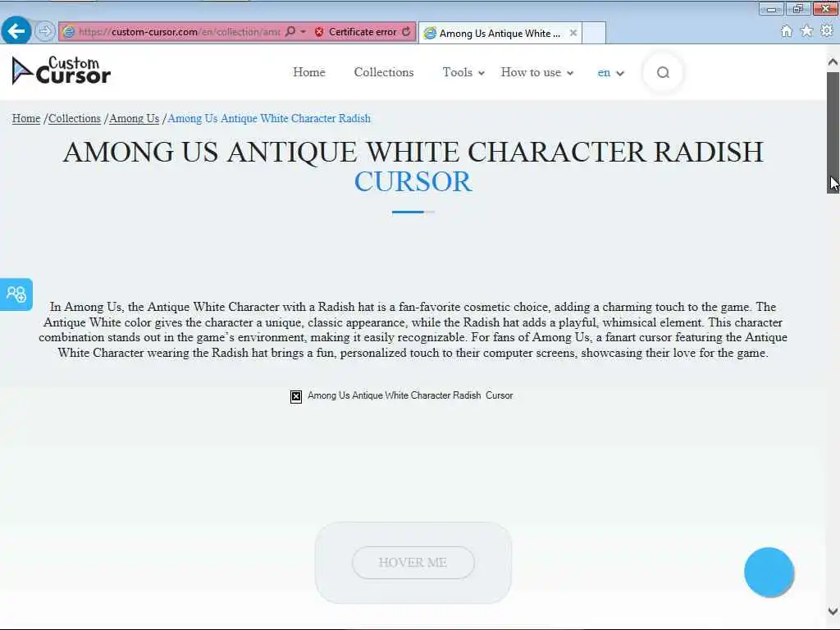
Task: Open Favorites star icon
Action: (x=806, y=31)
